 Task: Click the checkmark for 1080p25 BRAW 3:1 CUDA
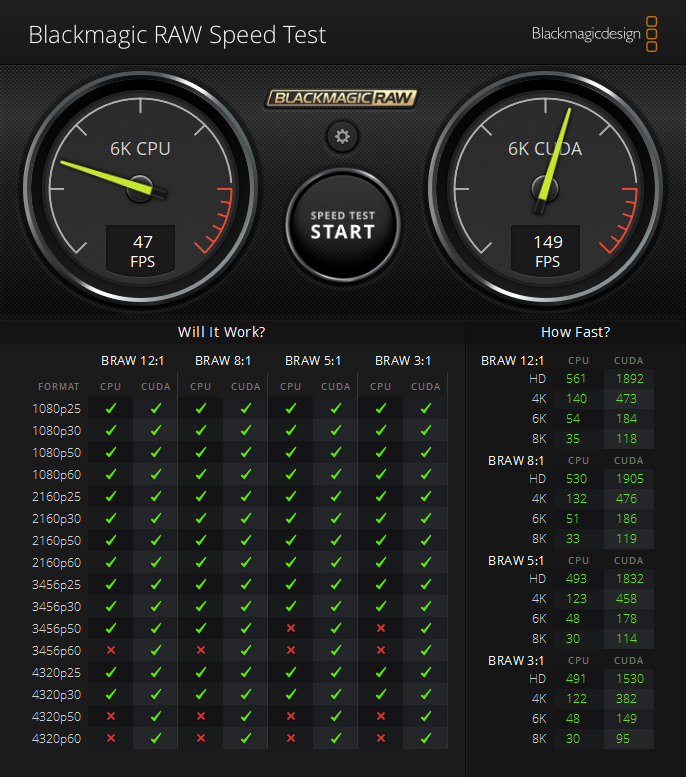pyautogui.click(x=426, y=408)
